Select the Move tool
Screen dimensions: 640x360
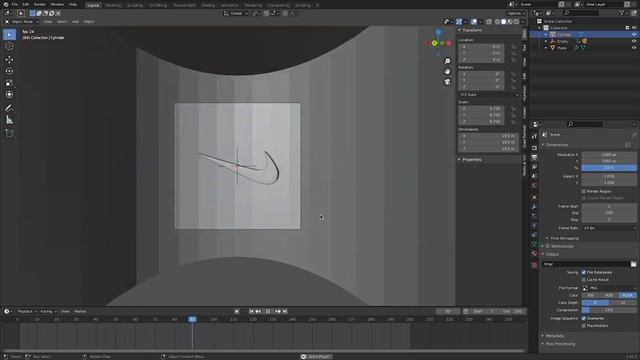(9, 60)
